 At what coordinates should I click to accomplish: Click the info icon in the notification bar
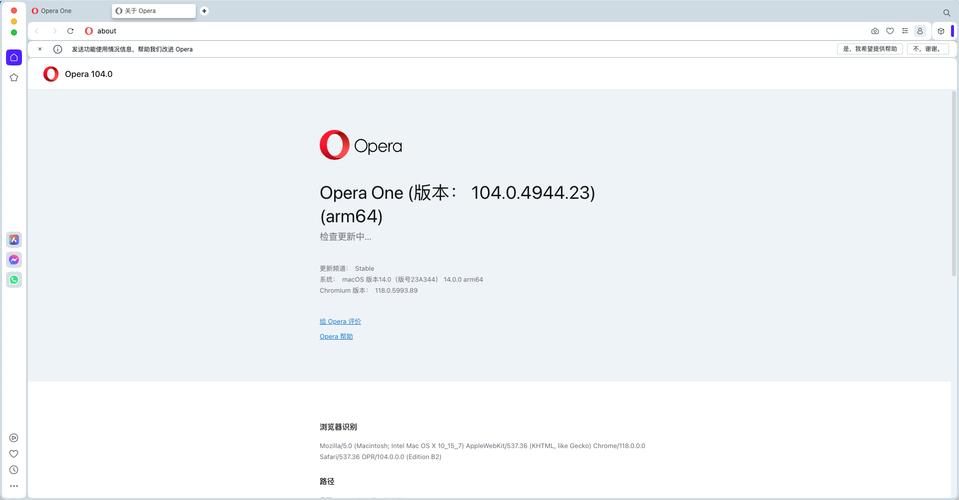pos(57,49)
